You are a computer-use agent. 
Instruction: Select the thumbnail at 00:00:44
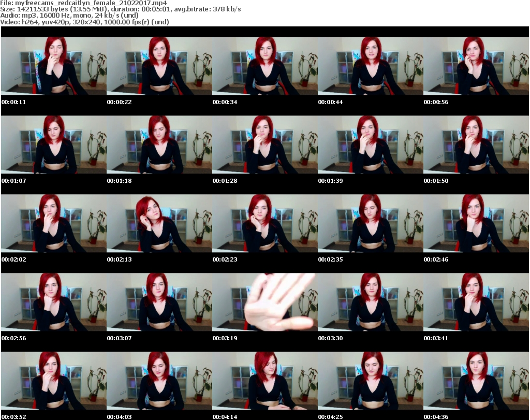click(370, 66)
